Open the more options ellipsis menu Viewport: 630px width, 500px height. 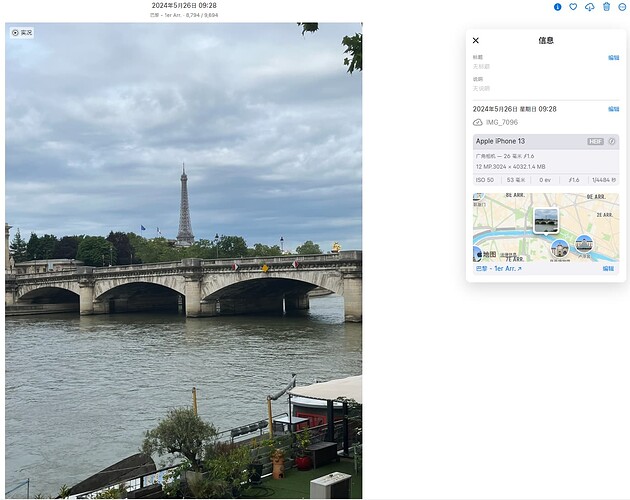coord(622,7)
